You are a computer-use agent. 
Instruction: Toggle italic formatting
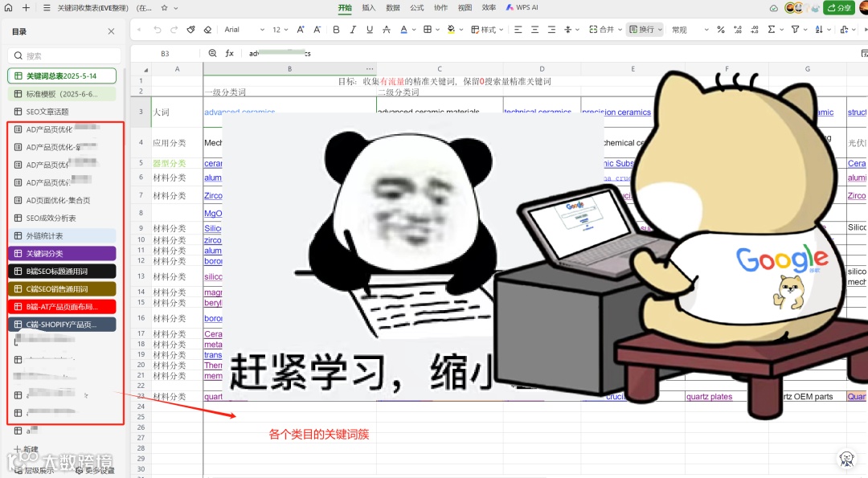(353, 29)
